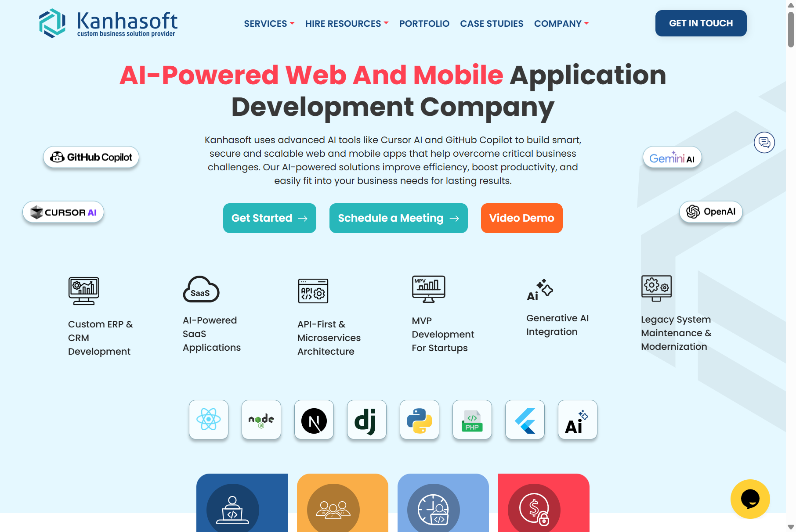This screenshot has width=796, height=532.
Task: Open the chat bubble widget icon
Action: click(750, 499)
